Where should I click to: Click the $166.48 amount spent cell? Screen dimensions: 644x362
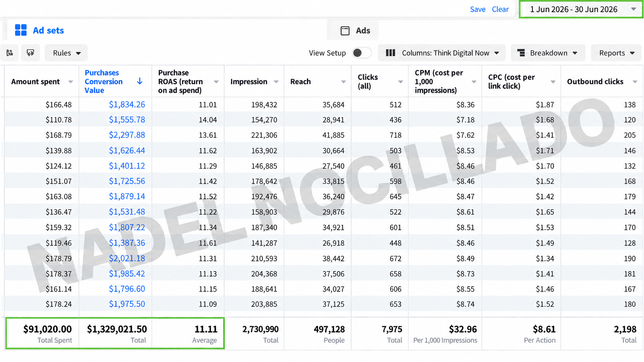click(59, 104)
